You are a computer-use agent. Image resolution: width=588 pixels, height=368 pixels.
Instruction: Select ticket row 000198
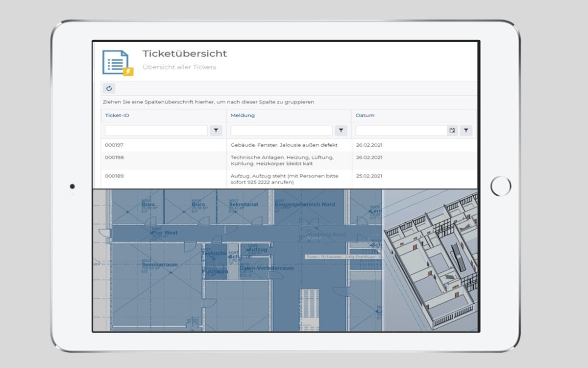tap(289, 160)
